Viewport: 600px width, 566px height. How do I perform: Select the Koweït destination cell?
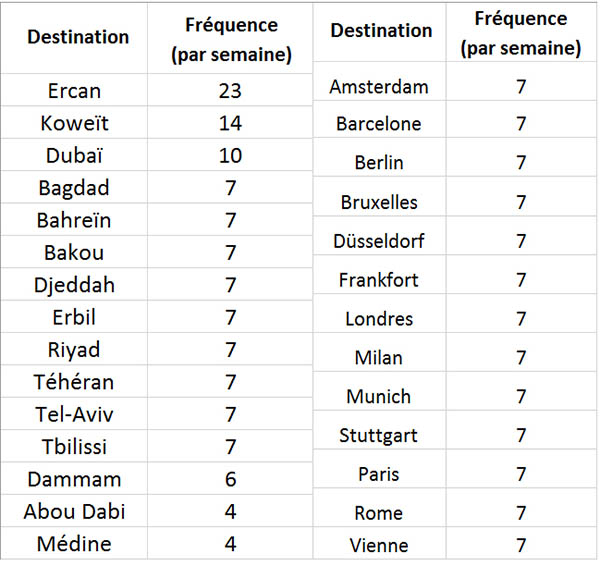(x=75, y=123)
